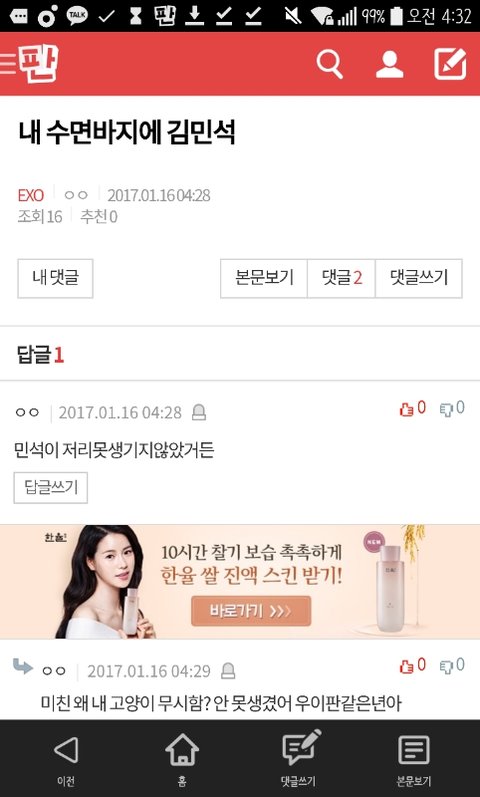Tap 본문보기 document icon in bottom bar
The image size is (480, 797).
pyautogui.click(x=414, y=758)
